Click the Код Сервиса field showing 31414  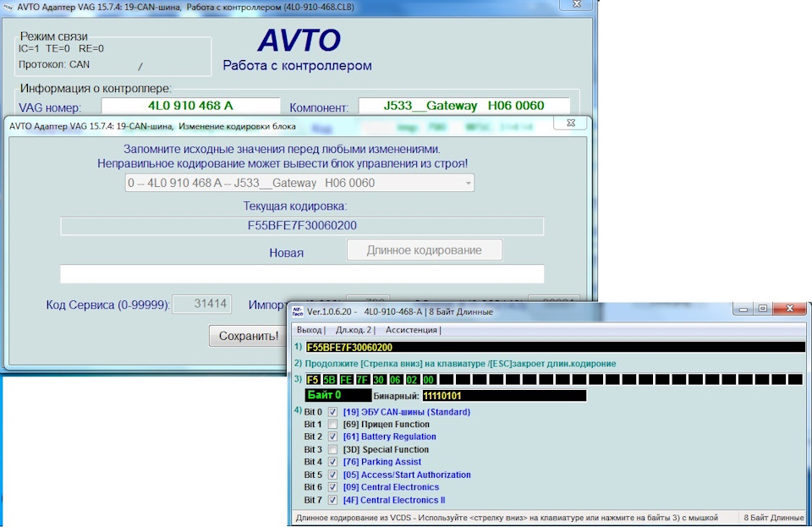pyautogui.click(x=202, y=304)
